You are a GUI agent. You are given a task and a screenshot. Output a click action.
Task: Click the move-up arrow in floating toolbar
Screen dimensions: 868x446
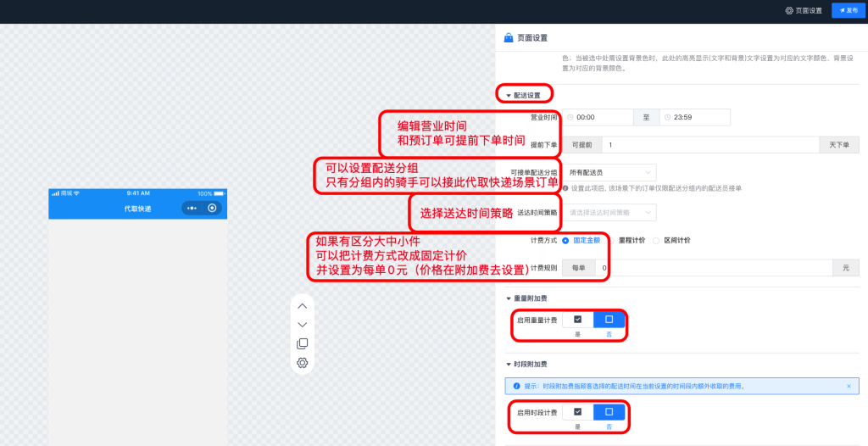[302, 306]
